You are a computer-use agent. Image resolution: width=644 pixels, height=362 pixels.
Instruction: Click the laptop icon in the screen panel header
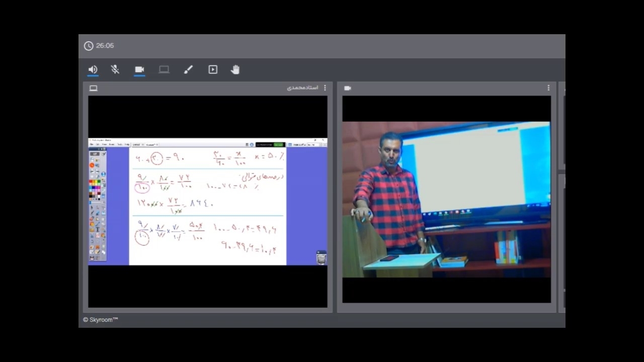tap(93, 88)
